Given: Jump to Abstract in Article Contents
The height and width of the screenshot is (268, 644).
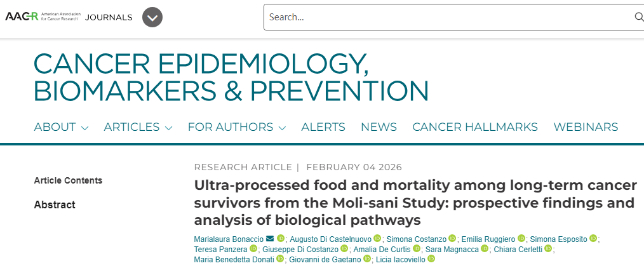Looking at the screenshot, I should (55, 204).
